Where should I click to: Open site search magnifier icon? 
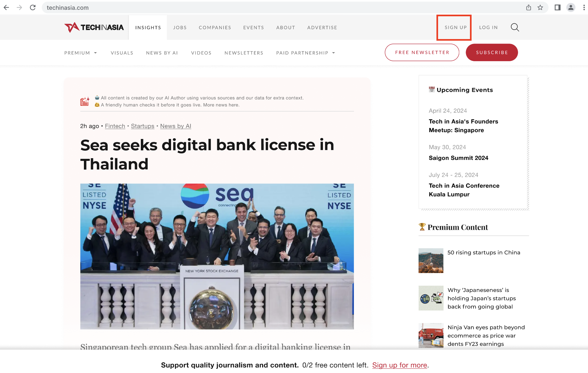click(515, 27)
